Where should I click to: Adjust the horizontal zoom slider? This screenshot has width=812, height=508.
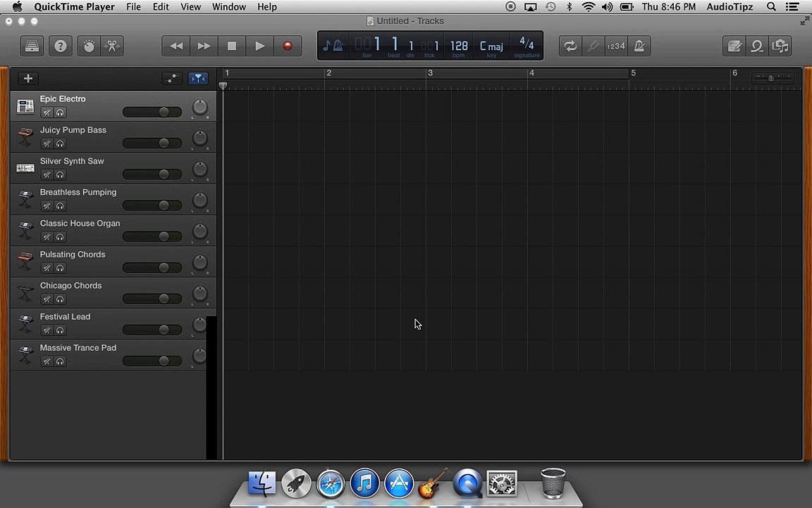772,78
